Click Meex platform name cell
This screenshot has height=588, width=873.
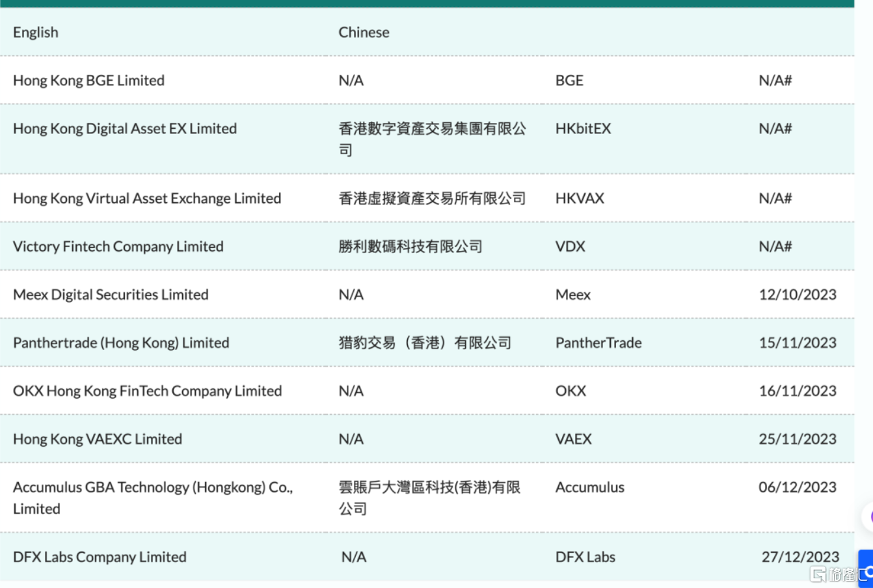[573, 295]
